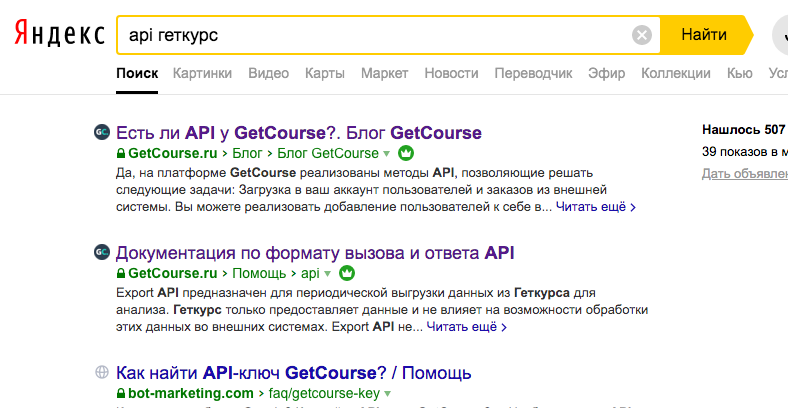Open result 'Есть ли API у GetCourse?'

[x=299, y=133]
